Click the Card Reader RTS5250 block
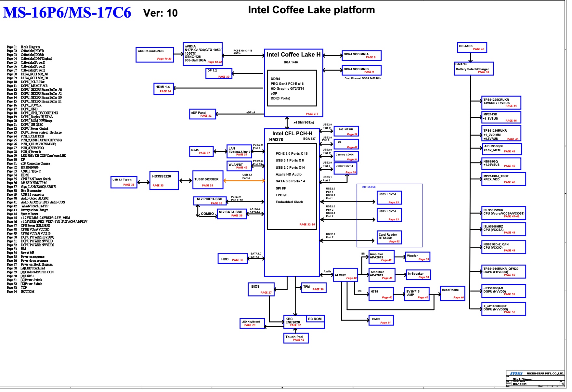The width and height of the screenshot is (572, 392). click(x=389, y=237)
